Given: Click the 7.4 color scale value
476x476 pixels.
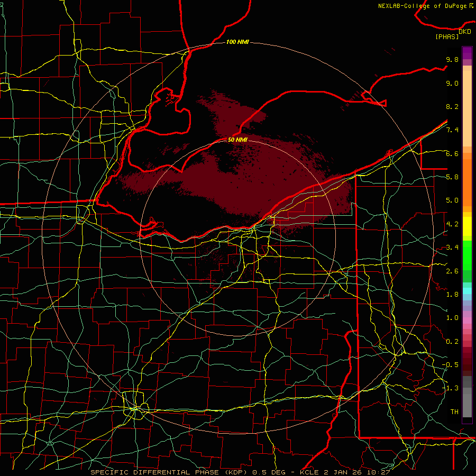Looking at the screenshot, I should coord(452,130).
